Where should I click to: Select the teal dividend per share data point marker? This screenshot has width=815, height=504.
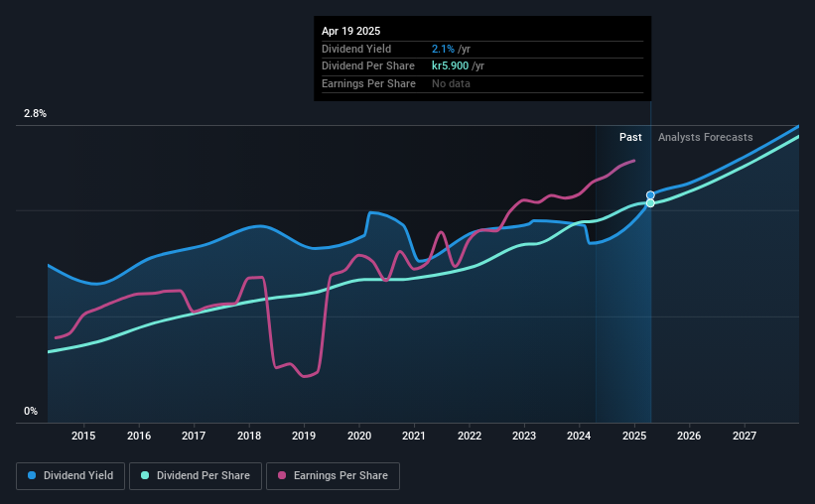click(650, 203)
